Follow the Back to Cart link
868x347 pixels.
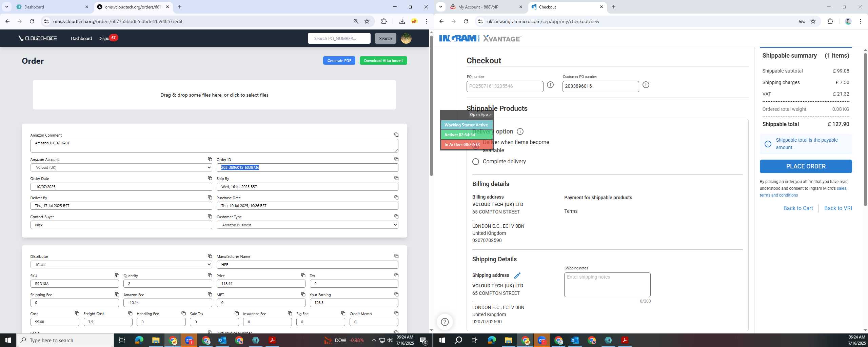(798, 208)
